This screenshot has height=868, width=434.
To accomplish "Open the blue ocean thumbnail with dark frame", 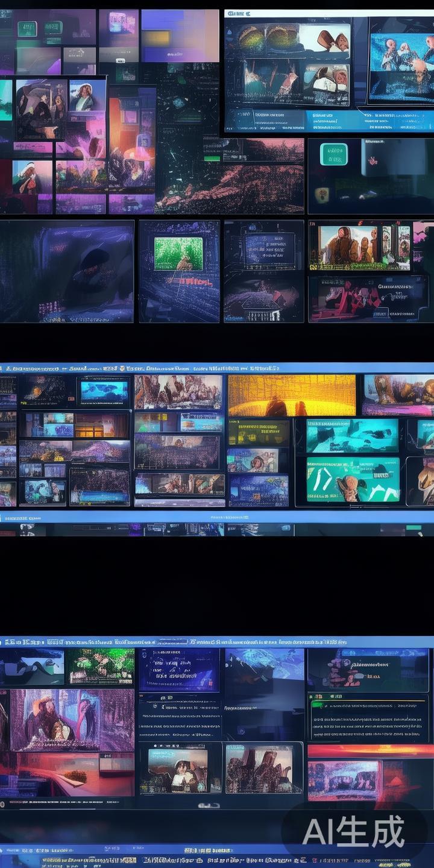I will (104, 392).
